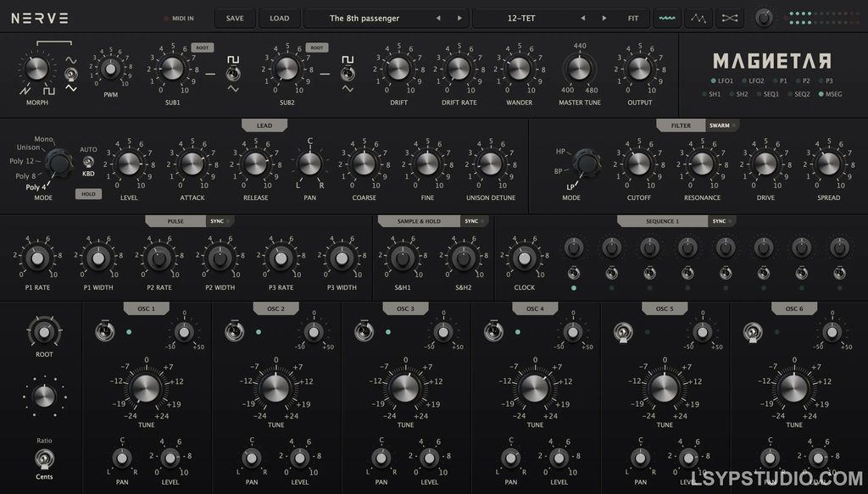
Task: Pick the sine wave icon below the SUB1 switch
Action: point(233,88)
